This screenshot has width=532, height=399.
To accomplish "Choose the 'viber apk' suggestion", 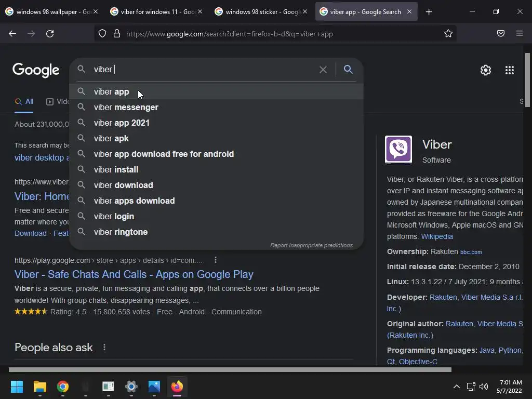I will [x=217, y=138].
